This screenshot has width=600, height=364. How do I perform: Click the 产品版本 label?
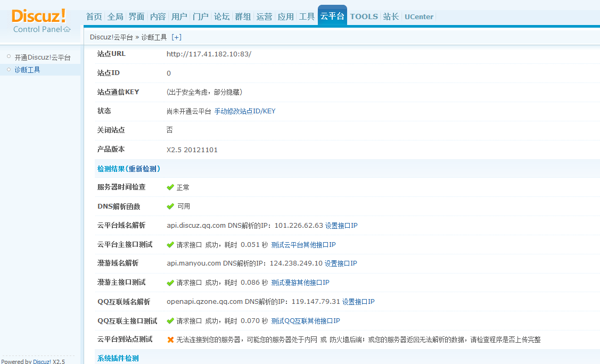111,149
